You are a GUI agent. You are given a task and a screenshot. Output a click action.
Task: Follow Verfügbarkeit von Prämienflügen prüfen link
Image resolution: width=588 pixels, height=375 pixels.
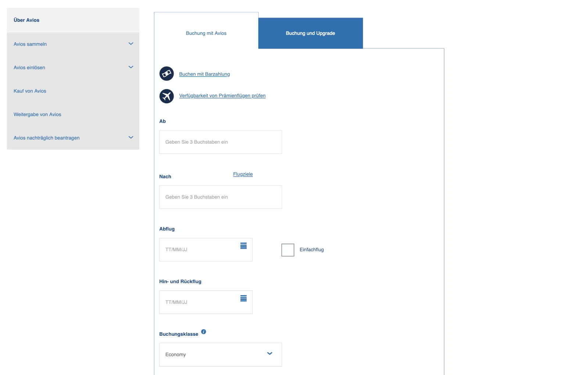[x=222, y=96]
